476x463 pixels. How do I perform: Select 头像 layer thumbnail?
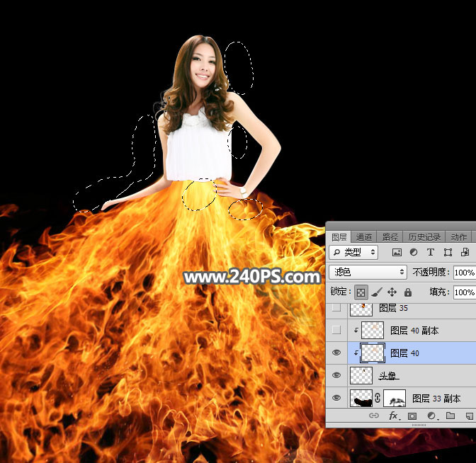(x=361, y=376)
